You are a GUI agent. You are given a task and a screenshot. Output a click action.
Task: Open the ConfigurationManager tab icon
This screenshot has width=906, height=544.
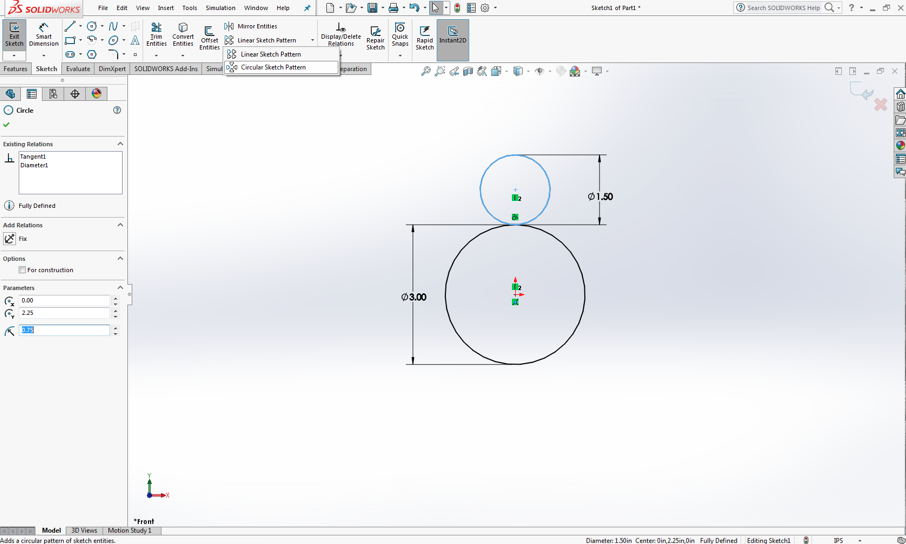coord(53,94)
